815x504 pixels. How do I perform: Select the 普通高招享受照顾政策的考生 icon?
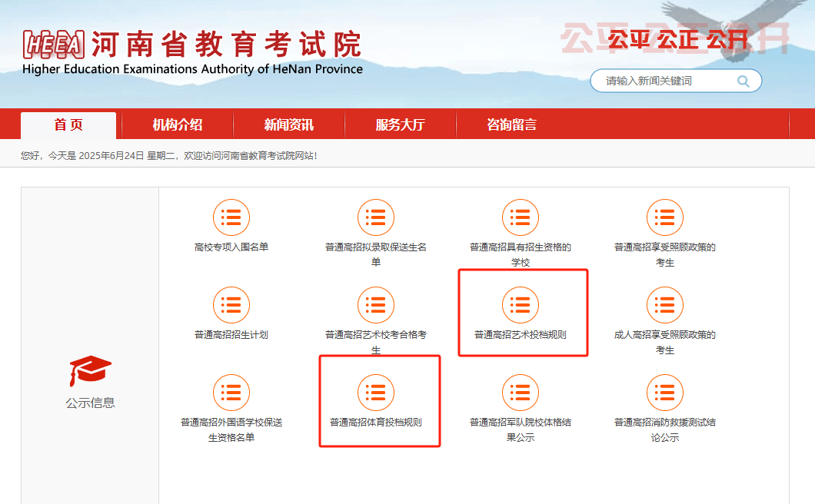point(664,217)
